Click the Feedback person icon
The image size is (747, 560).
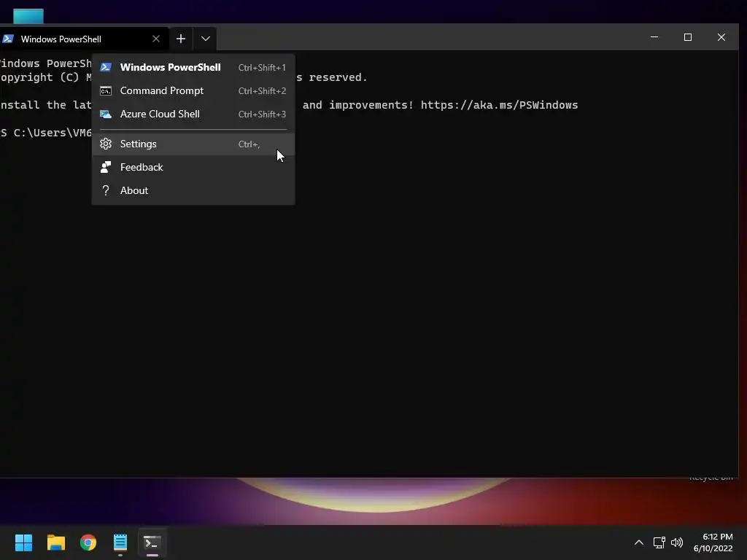(x=106, y=167)
